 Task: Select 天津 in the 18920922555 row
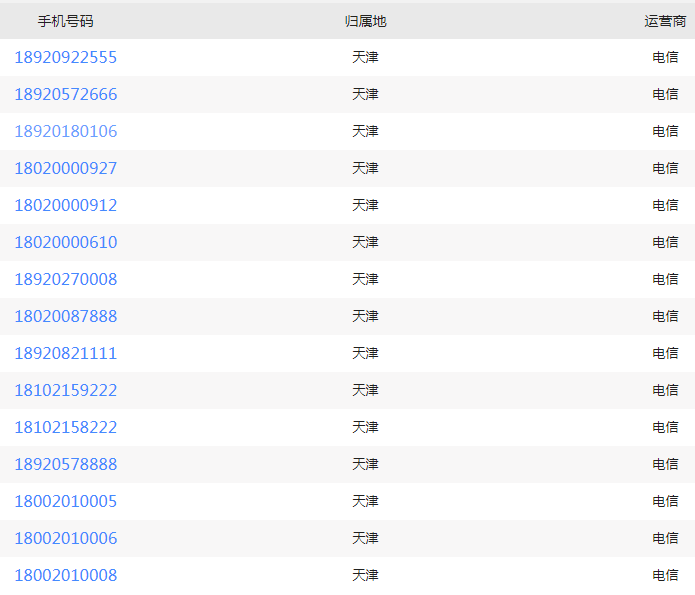click(366, 57)
